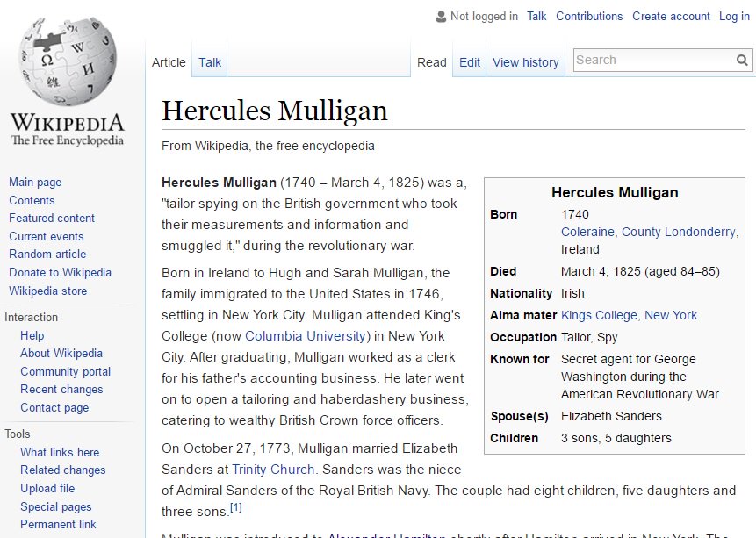Click footnote reference [1]
Image resolution: width=756 pixels, height=538 pixels.
click(x=236, y=507)
